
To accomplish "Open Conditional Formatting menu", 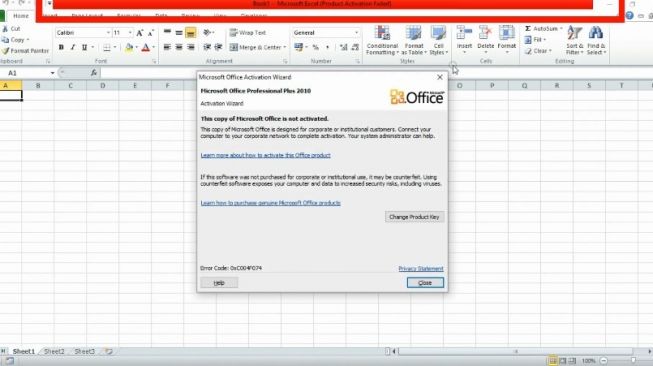I will 382,40.
